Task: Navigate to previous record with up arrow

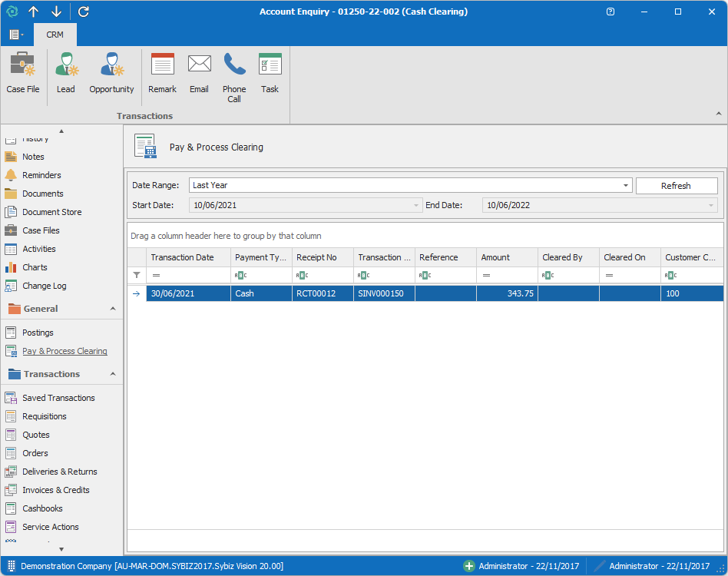Action: click(x=33, y=12)
